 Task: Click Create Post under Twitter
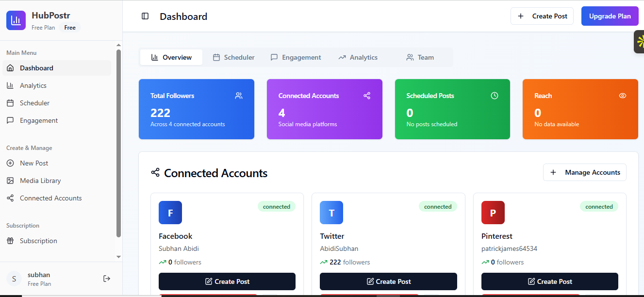(388, 281)
